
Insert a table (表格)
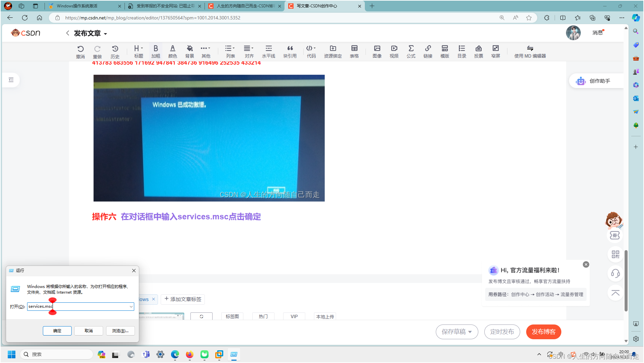[x=354, y=52]
